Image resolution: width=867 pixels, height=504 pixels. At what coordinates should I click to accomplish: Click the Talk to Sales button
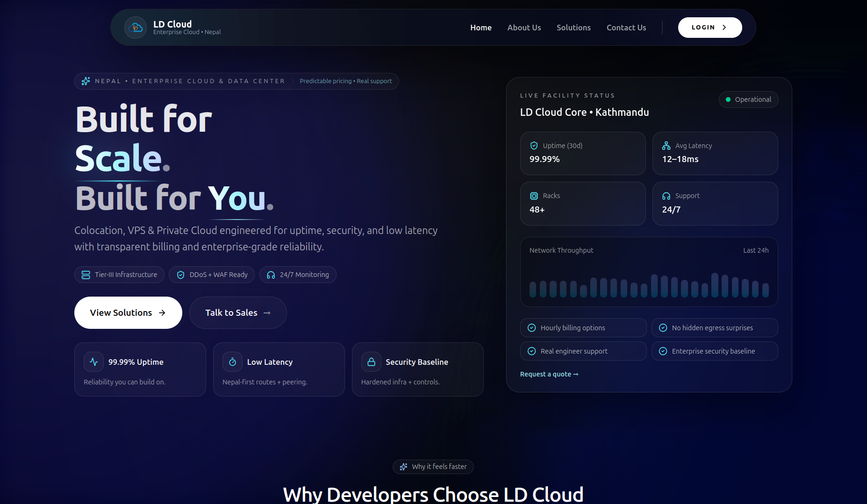[x=238, y=312]
